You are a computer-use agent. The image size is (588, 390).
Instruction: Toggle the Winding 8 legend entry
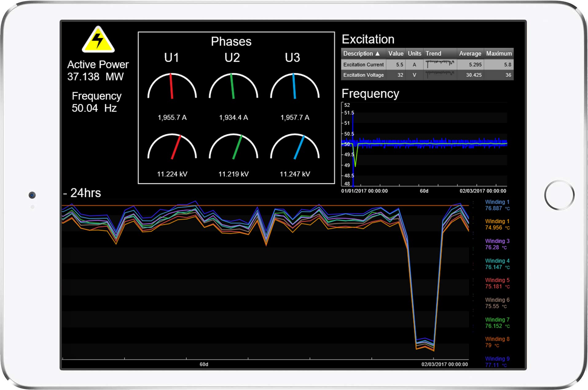pyautogui.click(x=497, y=342)
